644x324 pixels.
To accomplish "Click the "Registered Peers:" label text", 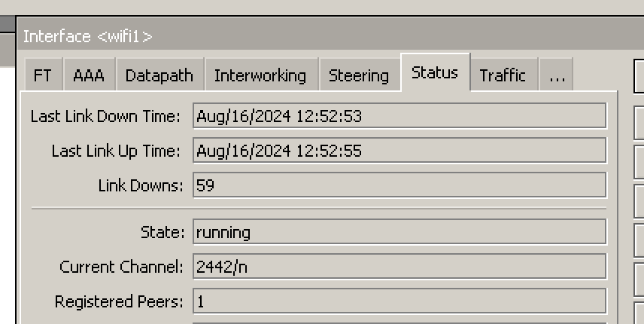I will coord(119,302).
